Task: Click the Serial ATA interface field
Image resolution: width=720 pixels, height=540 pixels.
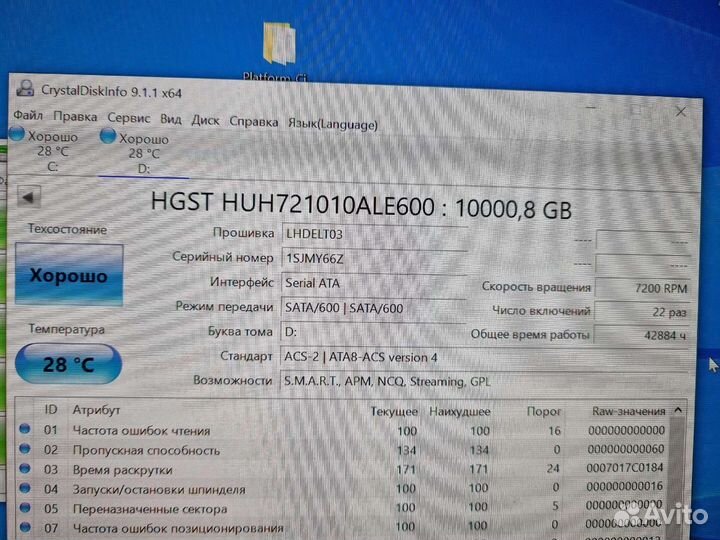Action: 374,283
